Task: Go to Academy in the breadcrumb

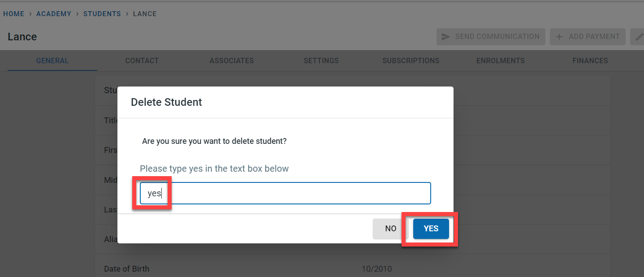Action: tap(54, 14)
